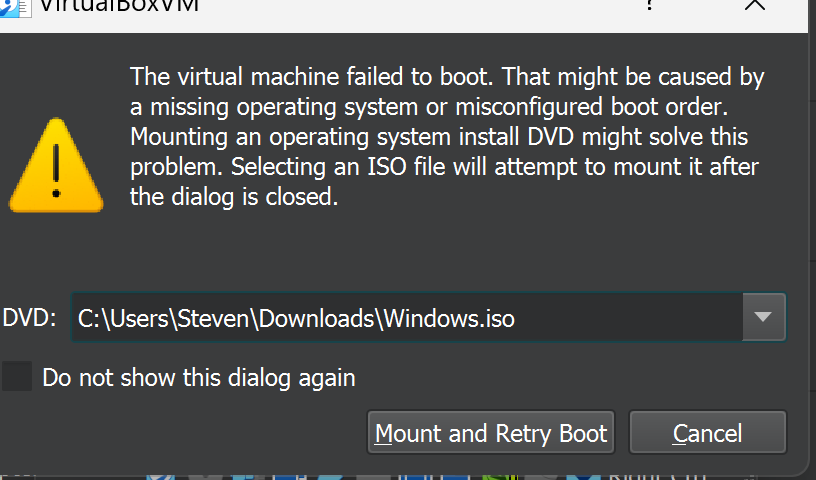Click the 'Do not show this dialog again' label
The height and width of the screenshot is (480, 816).
199,378
